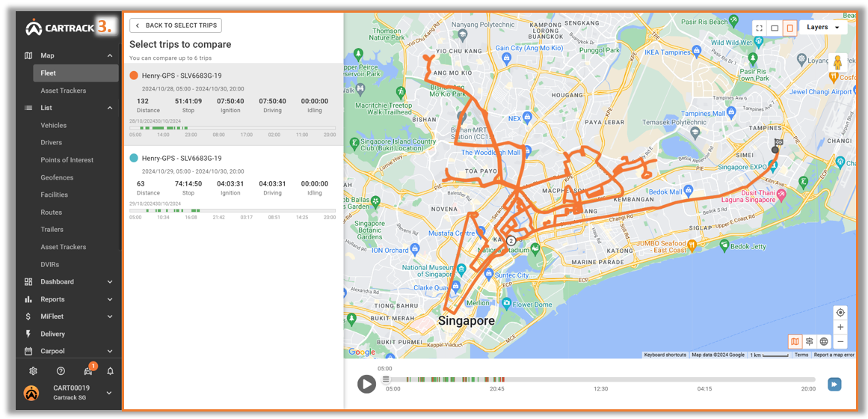Open Geofences list

tap(57, 177)
